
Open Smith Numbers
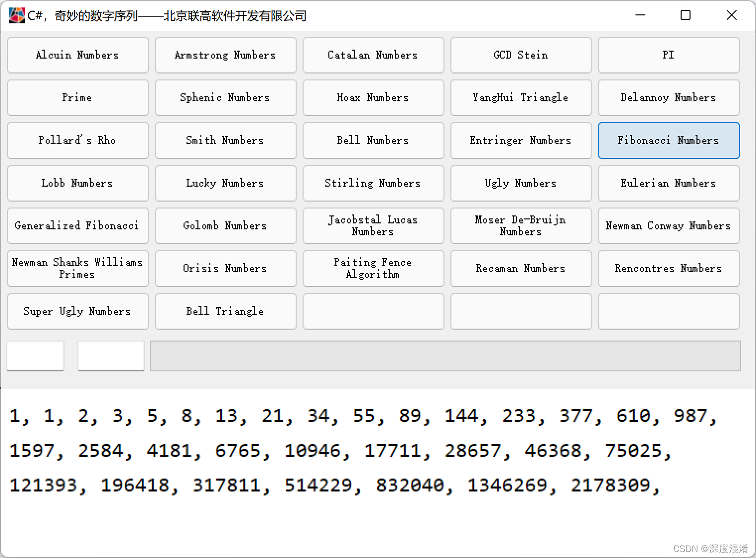point(225,140)
